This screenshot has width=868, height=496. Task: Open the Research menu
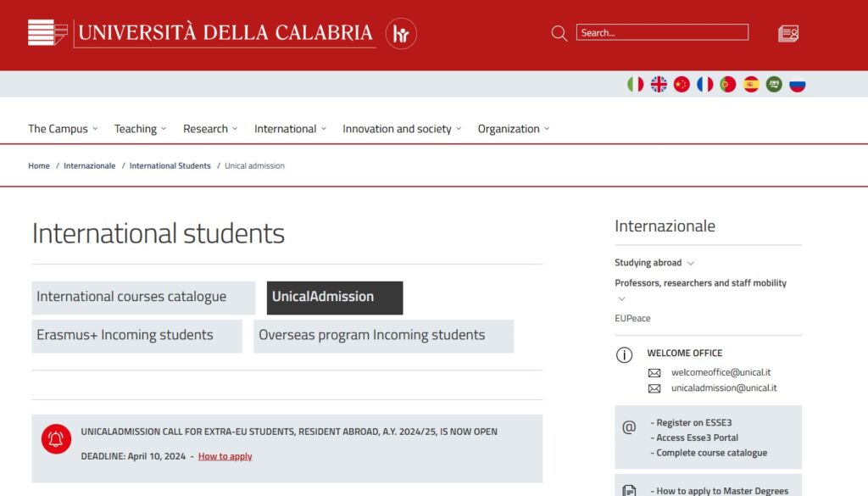(x=210, y=129)
